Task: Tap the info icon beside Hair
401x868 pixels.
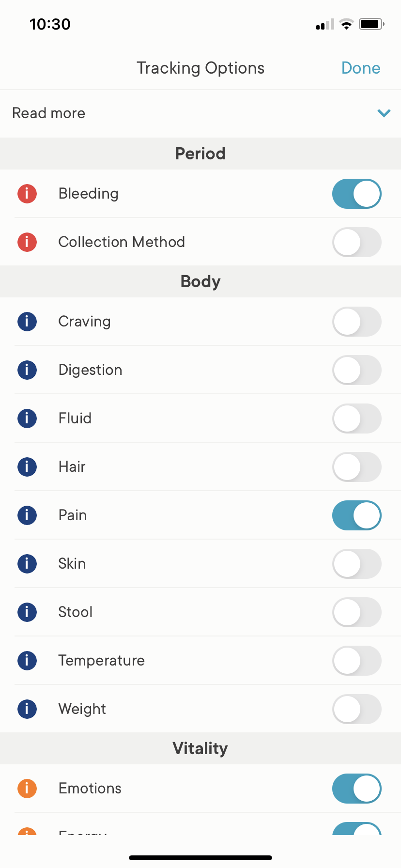Action: 27,467
